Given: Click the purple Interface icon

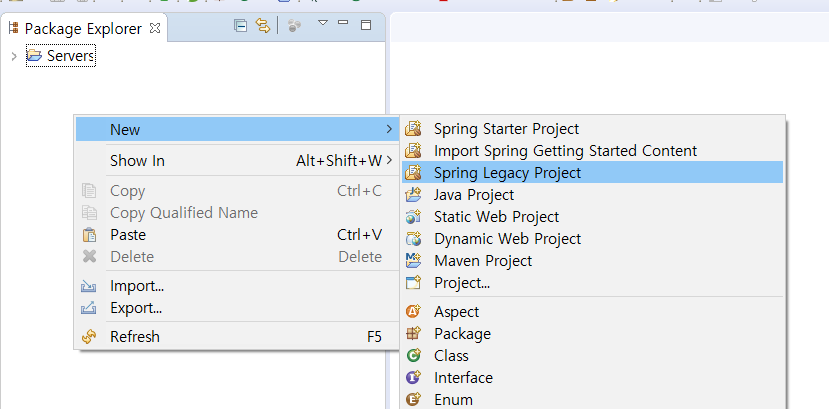Looking at the screenshot, I should [x=413, y=378].
